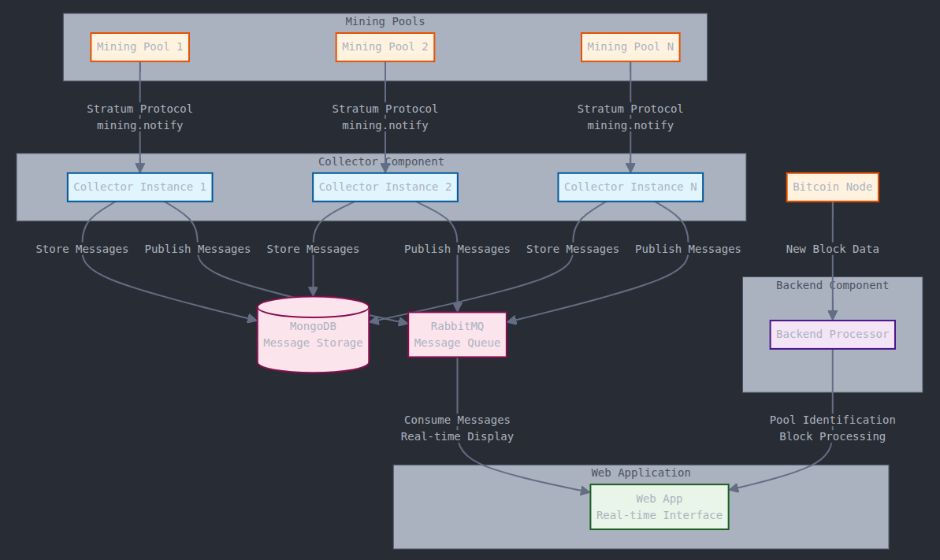Click the Collector Instance N box
940x560 pixels.
(630, 187)
